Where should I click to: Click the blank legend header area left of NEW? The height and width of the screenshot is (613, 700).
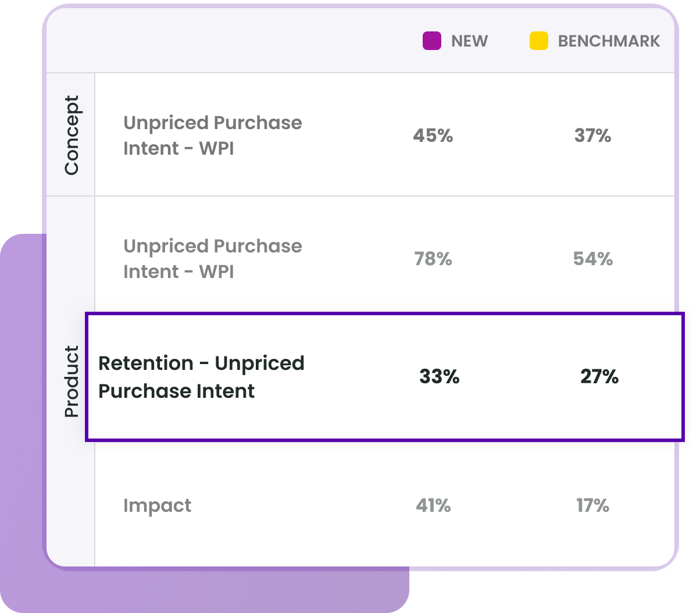pyautogui.click(x=233, y=41)
